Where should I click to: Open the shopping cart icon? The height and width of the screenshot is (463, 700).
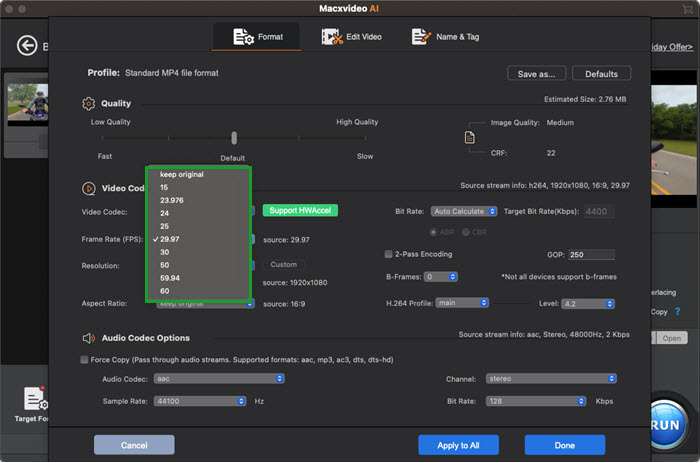(688, 9)
